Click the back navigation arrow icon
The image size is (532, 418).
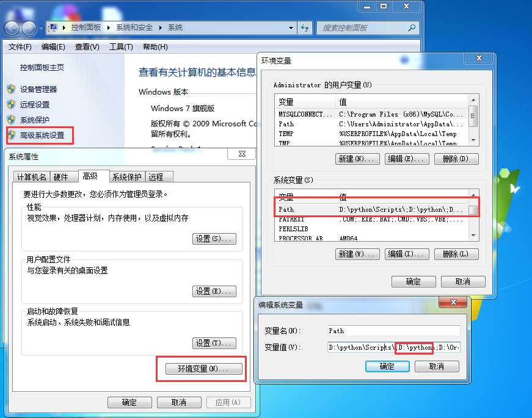click(12, 28)
